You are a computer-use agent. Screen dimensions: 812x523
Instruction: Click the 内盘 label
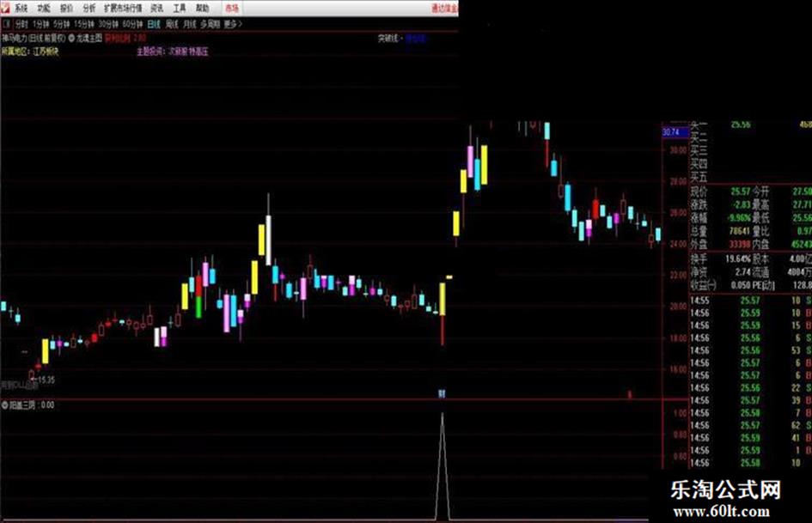761,244
